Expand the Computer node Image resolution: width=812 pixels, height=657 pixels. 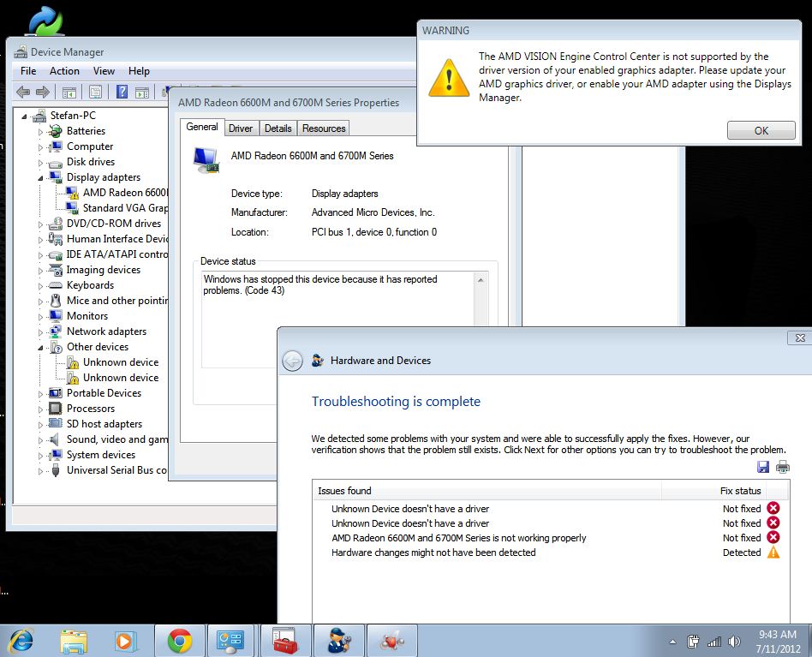(40, 147)
